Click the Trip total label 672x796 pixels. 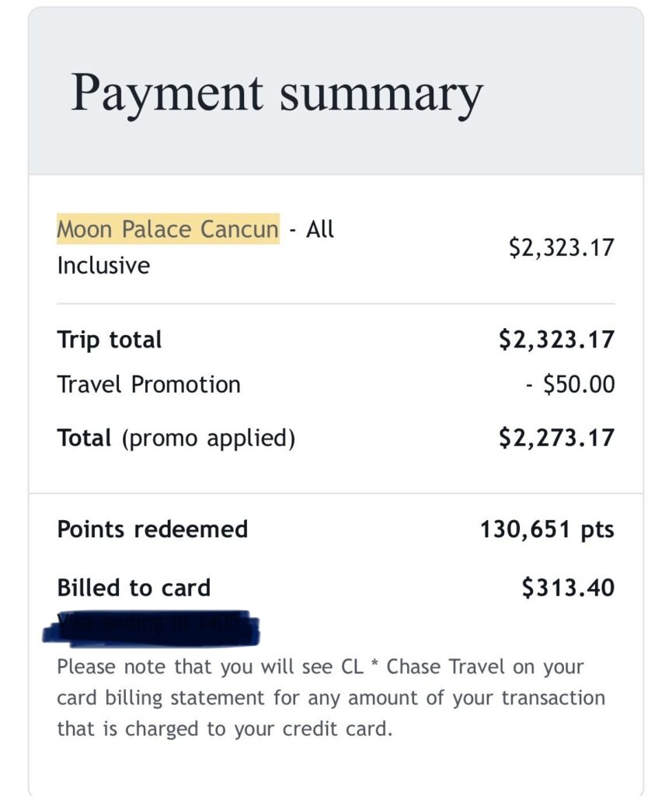pos(110,340)
